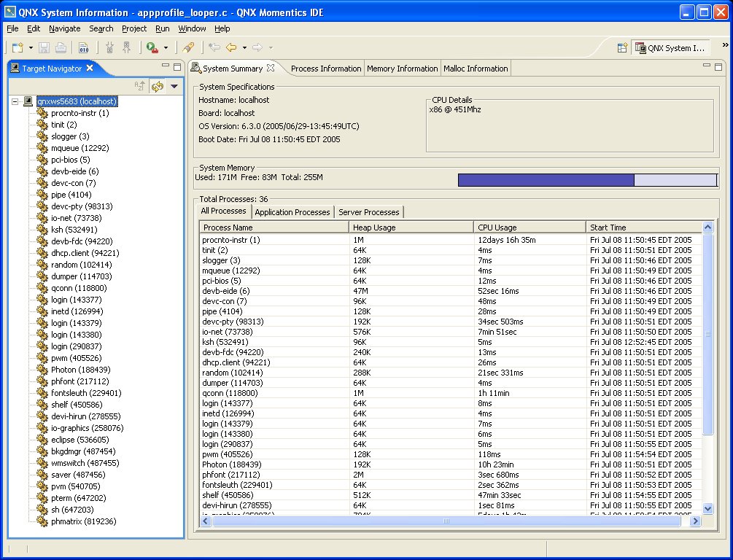Toggle alphabetical sorting in Target Navigator
The height and width of the screenshot is (560, 733).
coord(140,85)
